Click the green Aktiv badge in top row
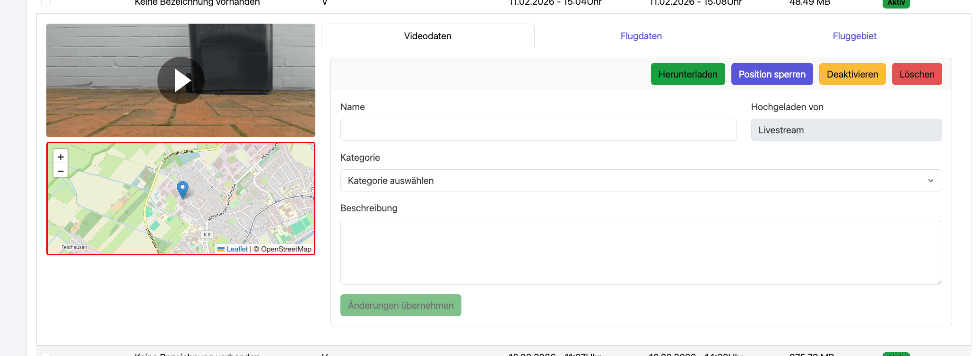Image resolution: width=980 pixels, height=356 pixels. click(895, 3)
